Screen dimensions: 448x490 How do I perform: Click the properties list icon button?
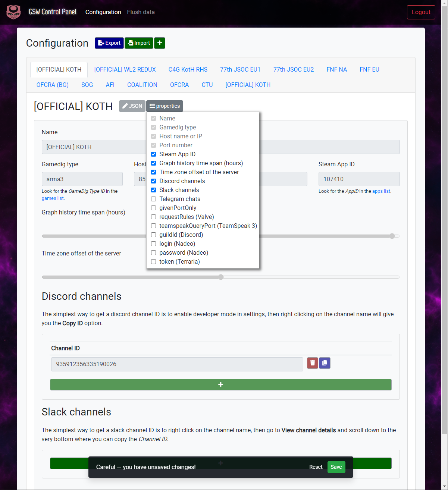165,106
